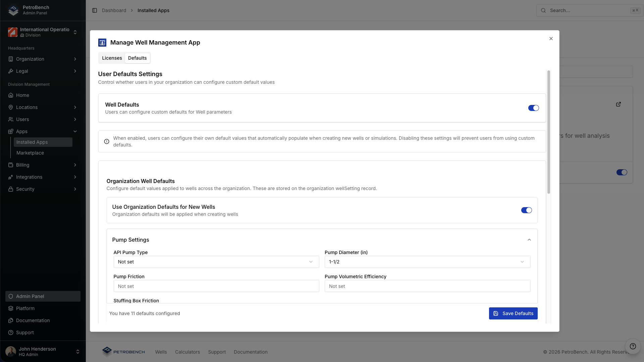Click the sidebar collapse icon in the breadcrumb bar
This screenshot has width=644, height=362.
coord(94,10)
